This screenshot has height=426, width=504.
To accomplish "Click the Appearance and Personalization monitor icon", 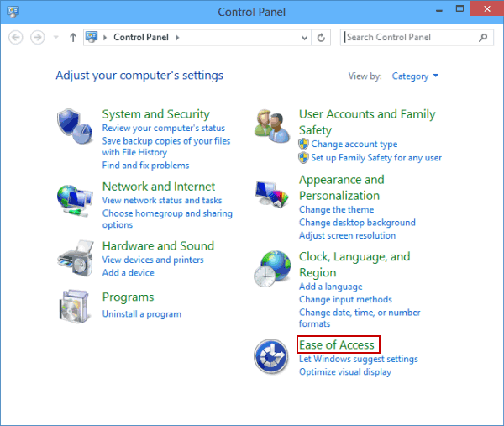I will point(272,195).
